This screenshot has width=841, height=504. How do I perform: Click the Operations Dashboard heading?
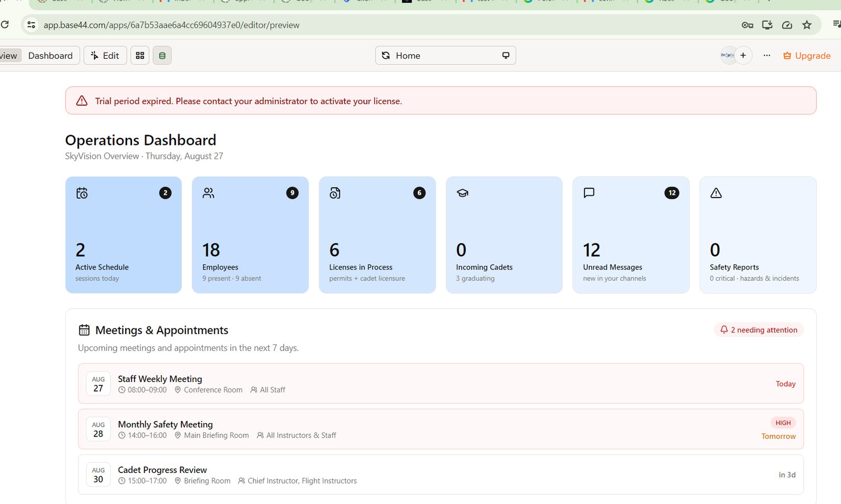coord(140,140)
